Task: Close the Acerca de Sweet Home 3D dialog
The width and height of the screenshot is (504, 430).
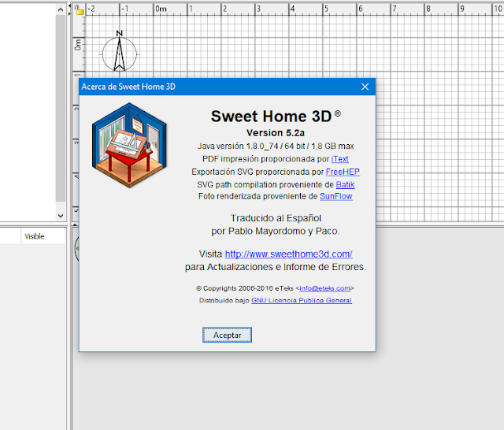Action: click(x=365, y=87)
